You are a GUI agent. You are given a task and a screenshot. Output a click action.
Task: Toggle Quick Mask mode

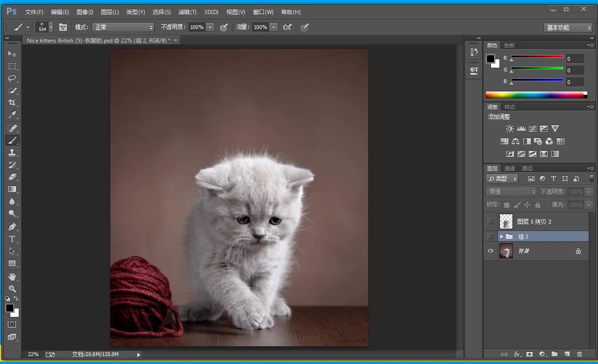point(12,324)
